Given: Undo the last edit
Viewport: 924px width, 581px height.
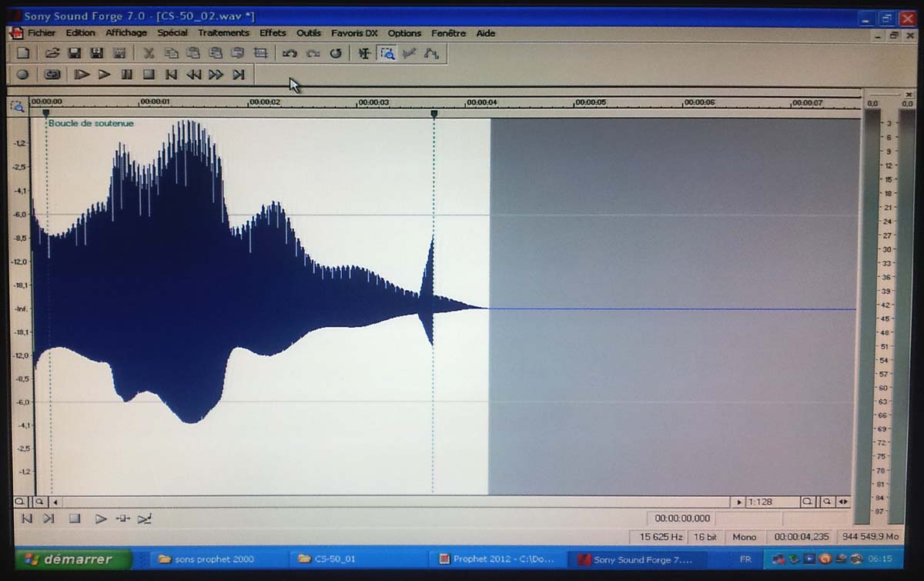Looking at the screenshot, I should click(x=290, y=53).
